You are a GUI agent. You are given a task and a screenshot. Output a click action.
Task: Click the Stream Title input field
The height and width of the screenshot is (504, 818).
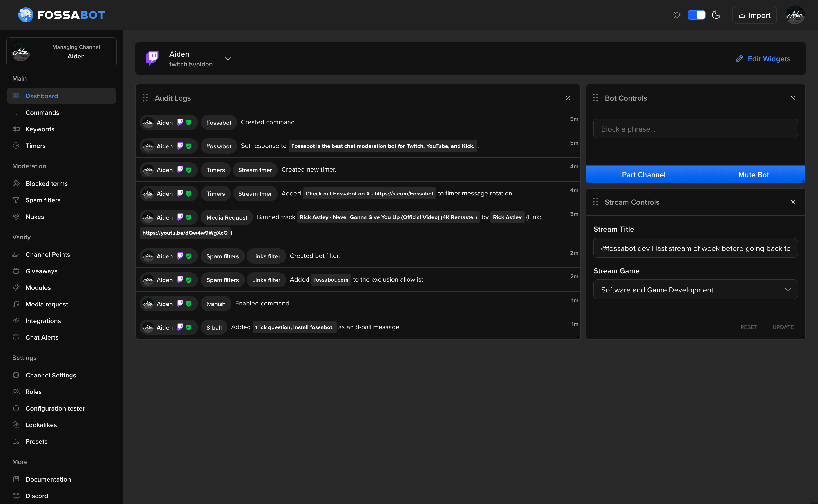point(695,248)
